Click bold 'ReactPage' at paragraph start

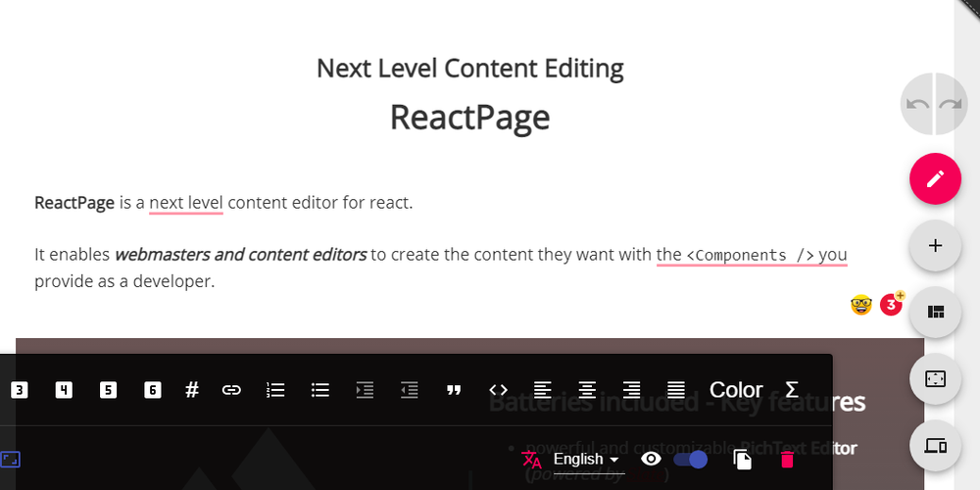(74, 203)
